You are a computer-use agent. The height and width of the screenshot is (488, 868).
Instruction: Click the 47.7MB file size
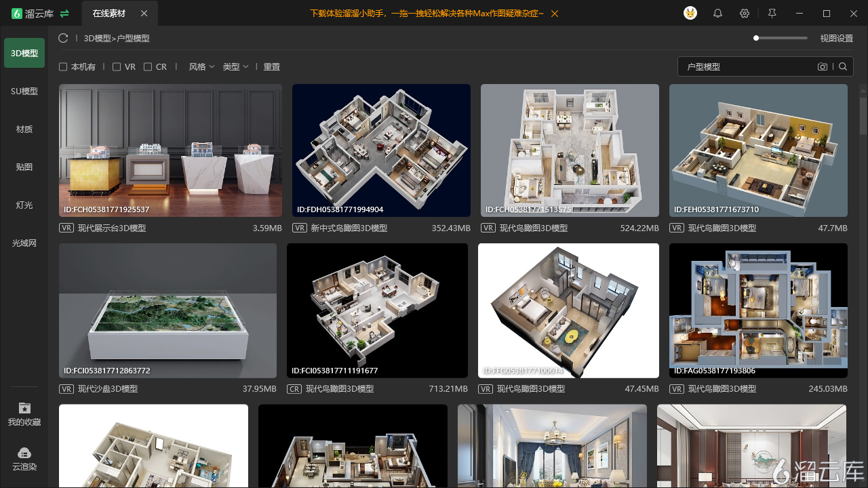coord(833,228)
